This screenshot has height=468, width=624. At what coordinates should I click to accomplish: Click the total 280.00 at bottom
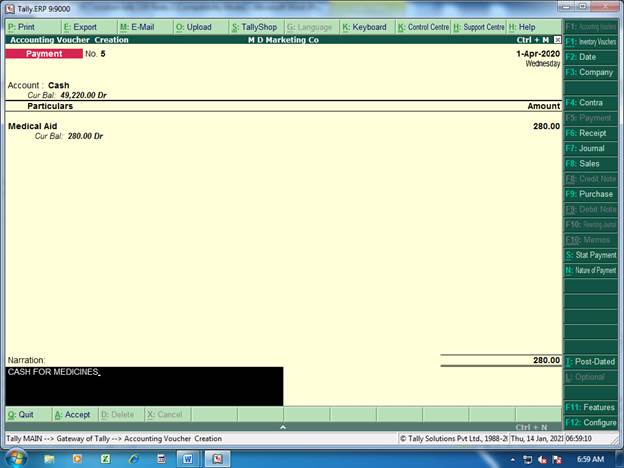546,360
